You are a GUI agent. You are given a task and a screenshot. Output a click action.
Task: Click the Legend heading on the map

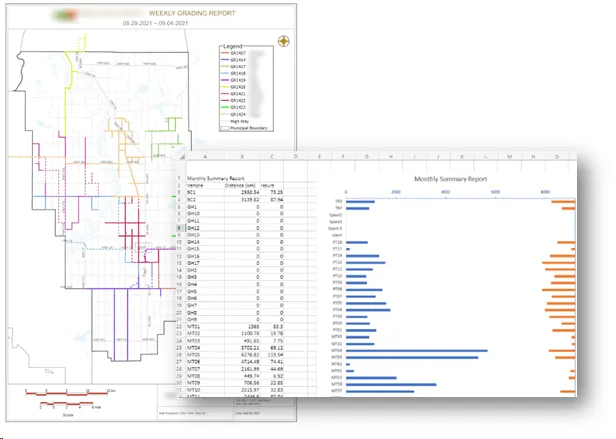point(233,46)
